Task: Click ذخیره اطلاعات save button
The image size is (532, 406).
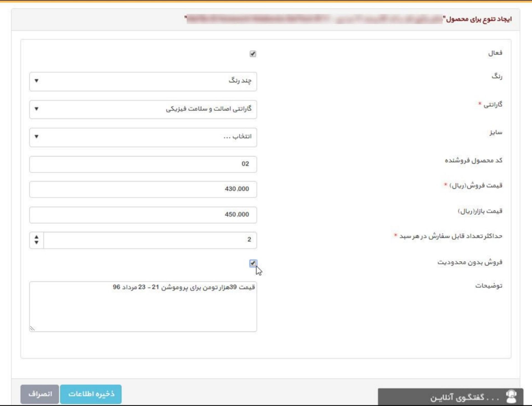Action: [91, 394]
